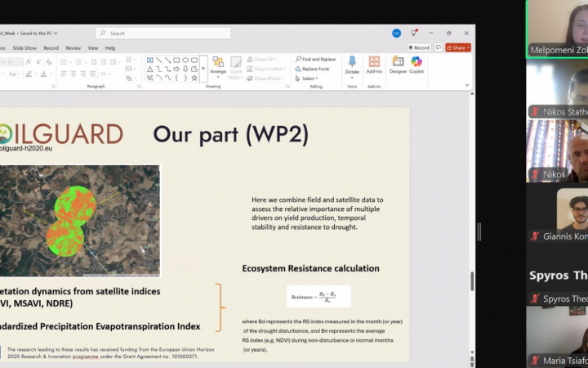Viewport: 588px width, 368px height.
Task: Open the Change Case Aa dropdown
Action: 14,74
